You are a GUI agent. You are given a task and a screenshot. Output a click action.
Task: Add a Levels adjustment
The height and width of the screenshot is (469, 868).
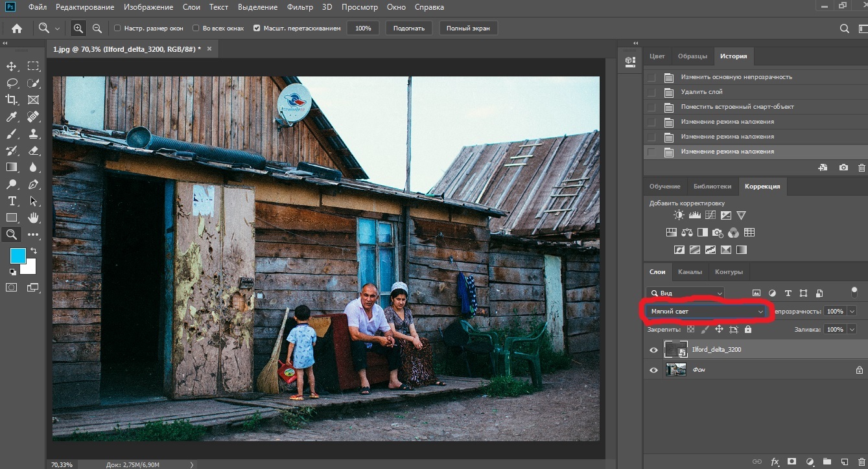[x=694, y=215]
